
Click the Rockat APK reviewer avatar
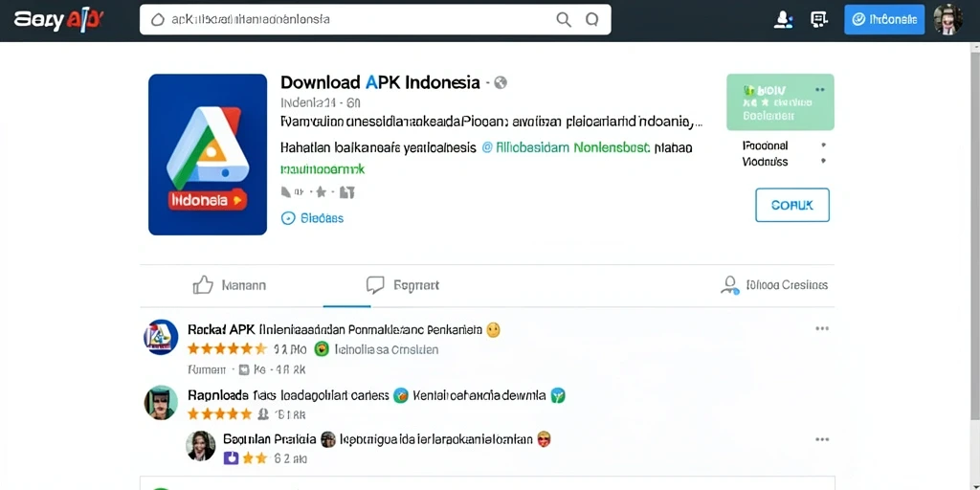(161, 337)
